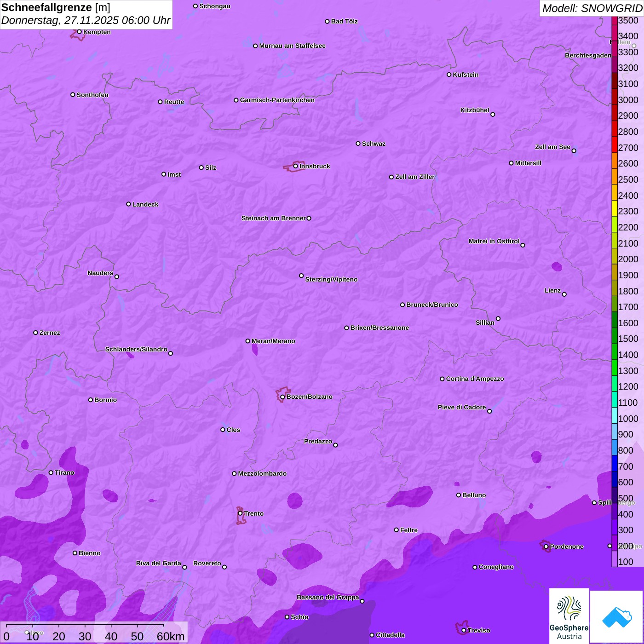Click the Brixen/Bressanone label
This screenshot has width=644, height=644.
pyautogui.click(x=379, y=328)
